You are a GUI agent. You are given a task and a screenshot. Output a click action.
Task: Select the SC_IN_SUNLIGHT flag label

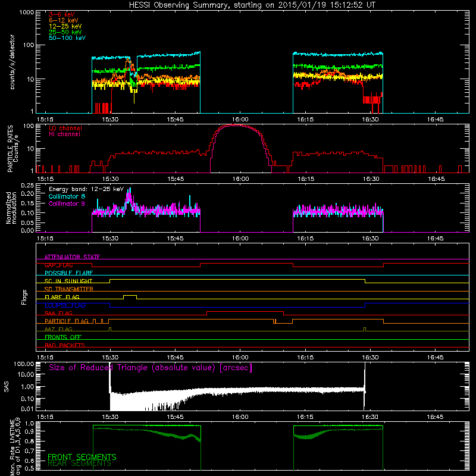point(68,281)
